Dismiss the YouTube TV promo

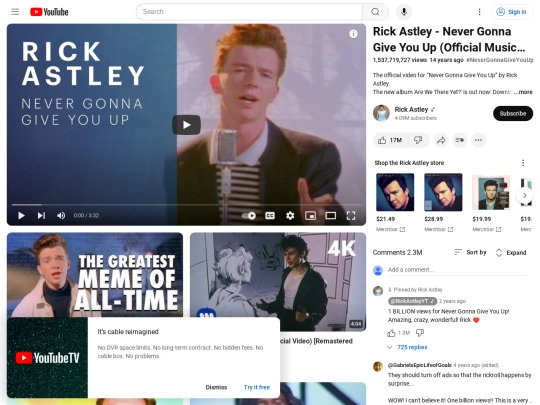pos(216,387)
